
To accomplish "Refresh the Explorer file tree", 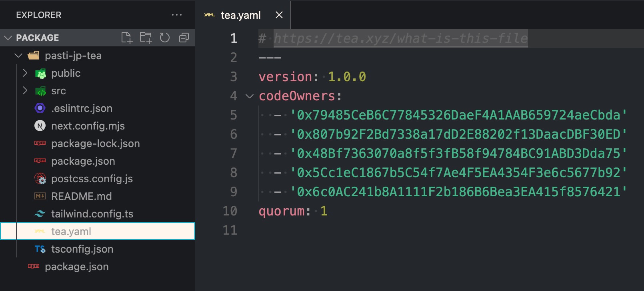I will pos(165,38).
